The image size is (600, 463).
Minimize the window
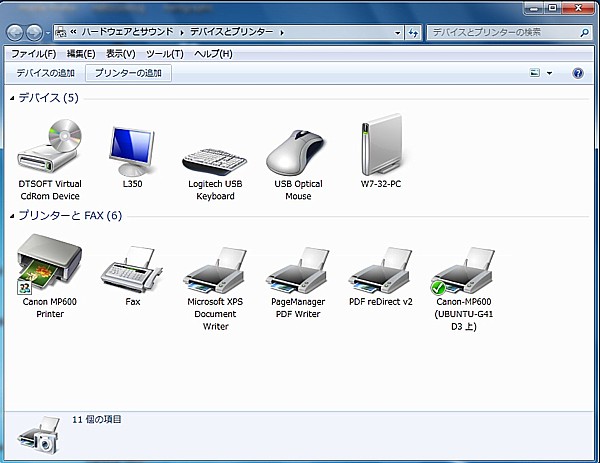(x=535, y=8)
